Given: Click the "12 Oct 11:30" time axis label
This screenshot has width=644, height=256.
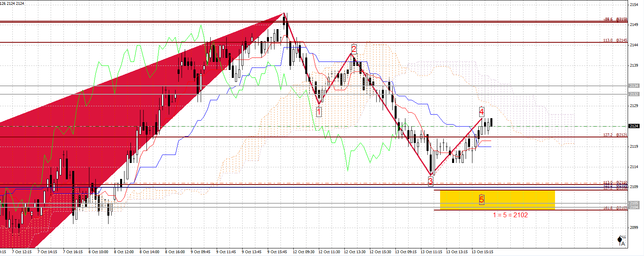Looking at the screenshot, I should click(x=329, y=252).
